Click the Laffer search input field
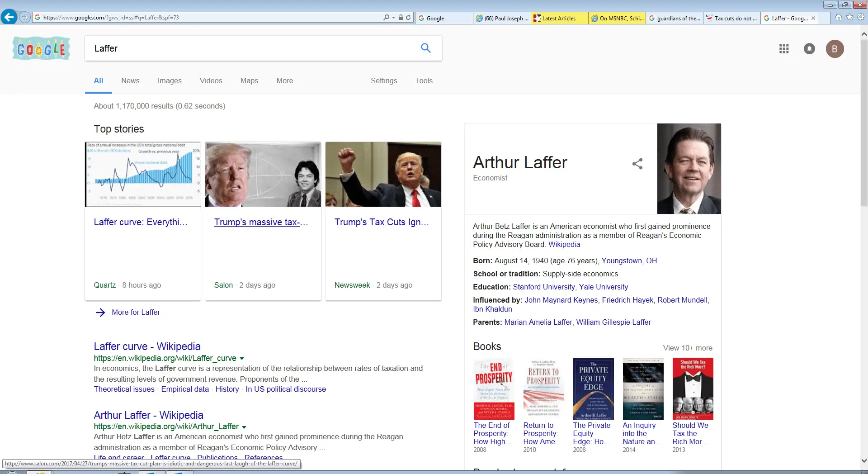 click(253, 48)
